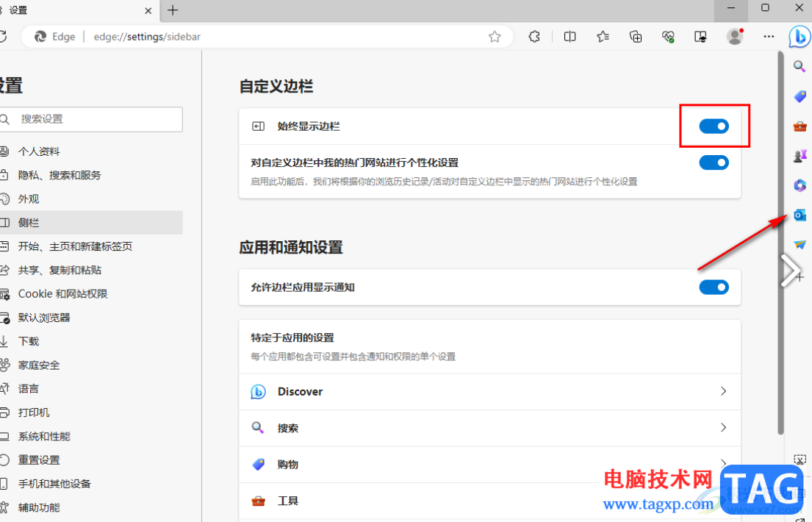The image size is (812, 522).
Task: Expand 搜索 app settings chevron
Action: (723, 428)
